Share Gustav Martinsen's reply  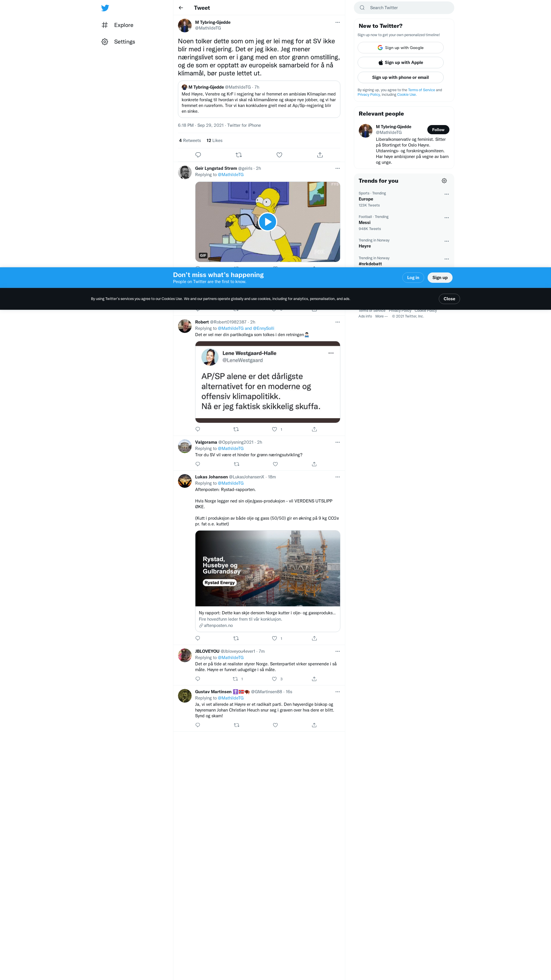[x=314, y=725]
